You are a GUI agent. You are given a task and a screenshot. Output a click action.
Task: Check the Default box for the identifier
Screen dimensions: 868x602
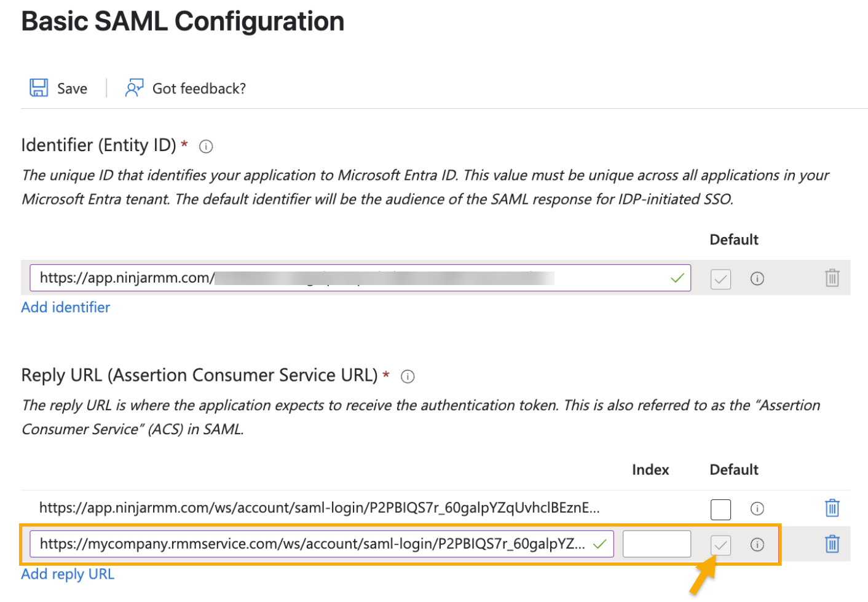coord(720,279)
